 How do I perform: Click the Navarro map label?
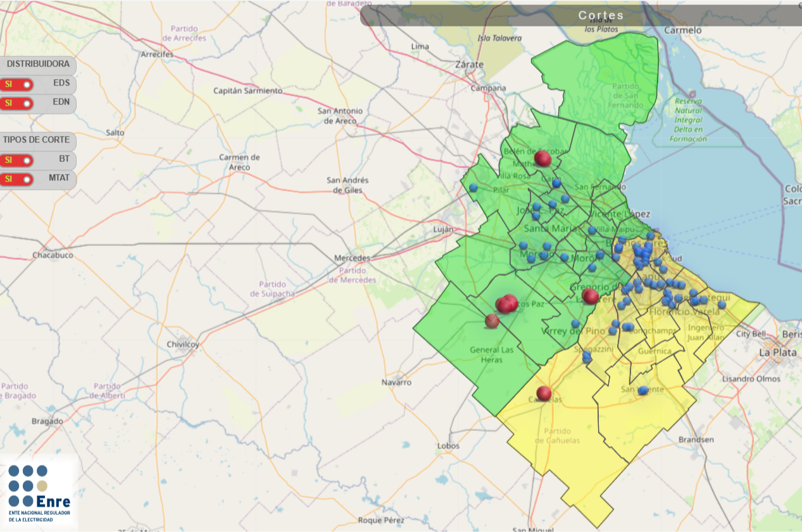pyautogui.click(x=396, y=382)
